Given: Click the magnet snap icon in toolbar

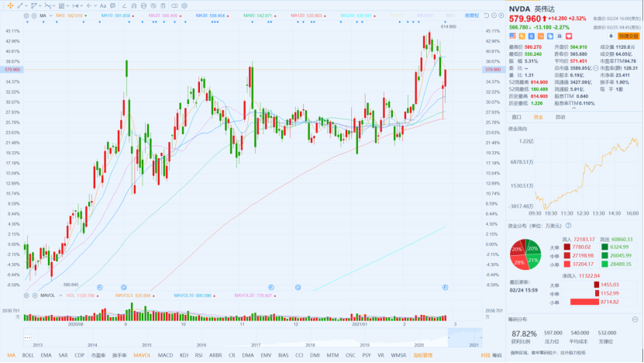Looking at the screenshot, I should (134, 5).
